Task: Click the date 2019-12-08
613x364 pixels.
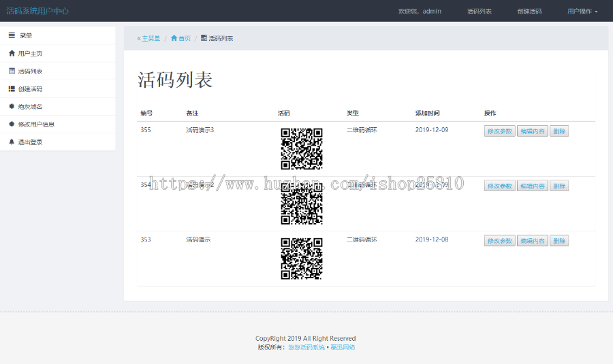Action: click(x=432, y=239)
